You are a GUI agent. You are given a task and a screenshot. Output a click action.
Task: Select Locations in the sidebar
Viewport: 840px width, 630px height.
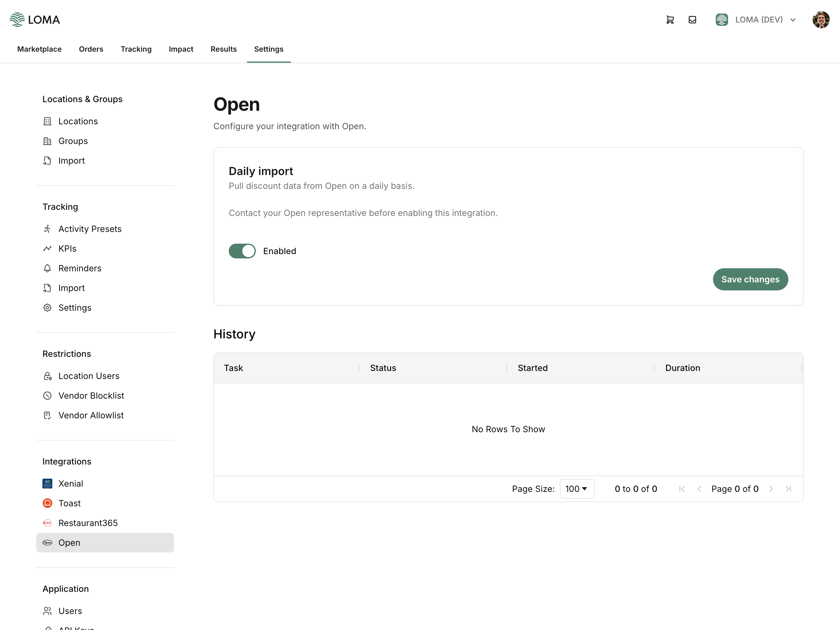tap(78, 121)
